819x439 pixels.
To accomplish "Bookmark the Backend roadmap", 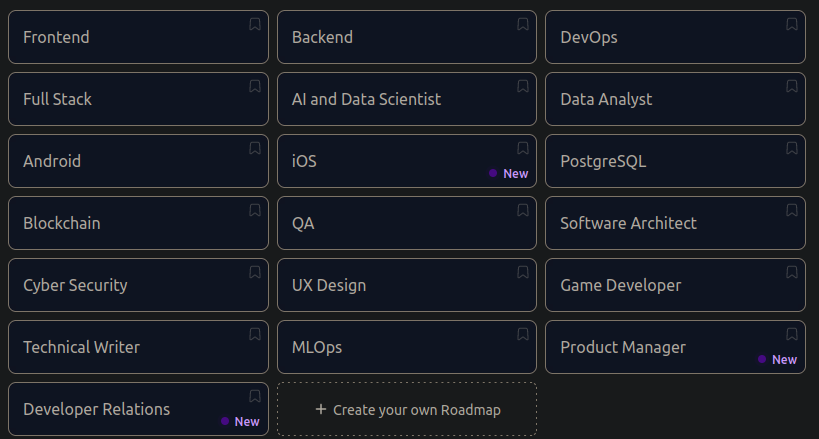I will tap(523, 25).
